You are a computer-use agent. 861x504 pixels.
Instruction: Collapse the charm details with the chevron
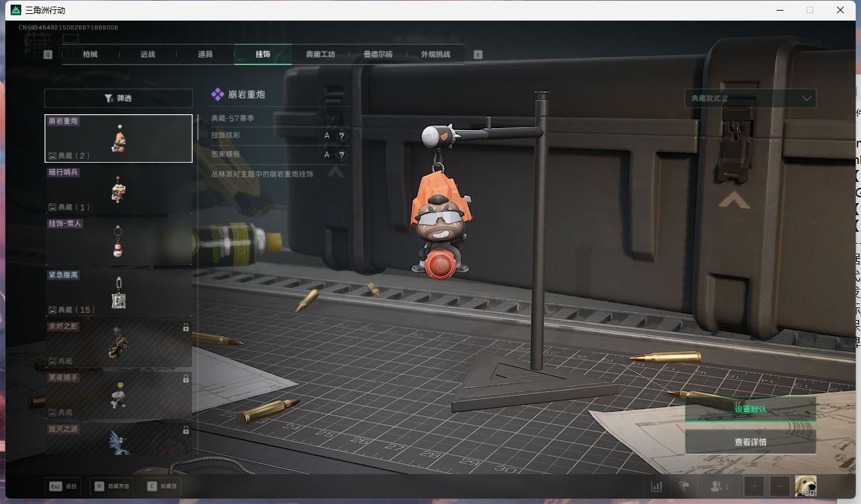pos(335,173)
